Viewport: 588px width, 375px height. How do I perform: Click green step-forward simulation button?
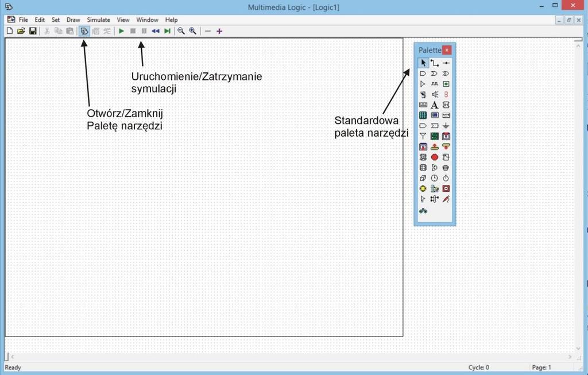click(167, 31)
